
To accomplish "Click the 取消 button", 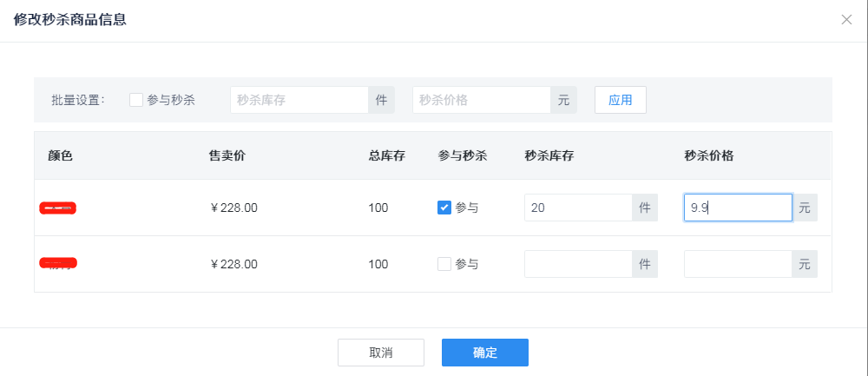I will pyautogui.click(x=381, y=353).
